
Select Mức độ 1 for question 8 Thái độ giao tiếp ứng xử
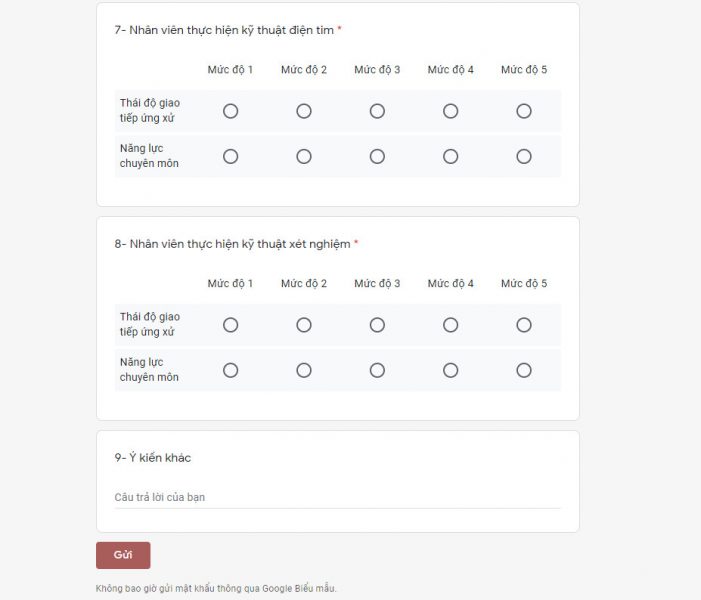click(x=230, y=325)
